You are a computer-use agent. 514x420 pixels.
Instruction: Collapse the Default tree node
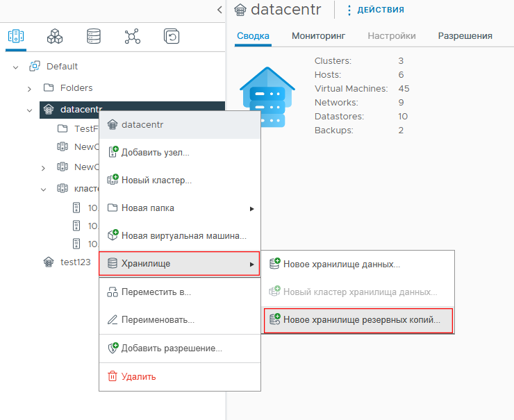[15, 67]
